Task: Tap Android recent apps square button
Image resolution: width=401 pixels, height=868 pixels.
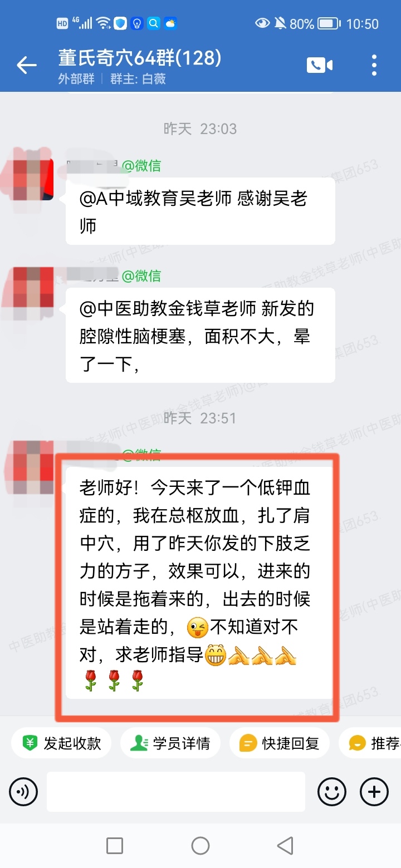Action: point(115,846)
